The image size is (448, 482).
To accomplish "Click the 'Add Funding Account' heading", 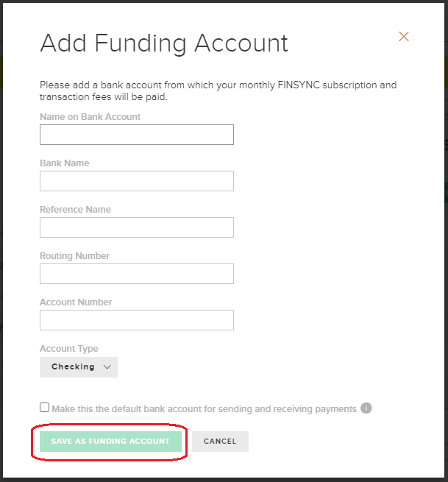I will [164, 43].
